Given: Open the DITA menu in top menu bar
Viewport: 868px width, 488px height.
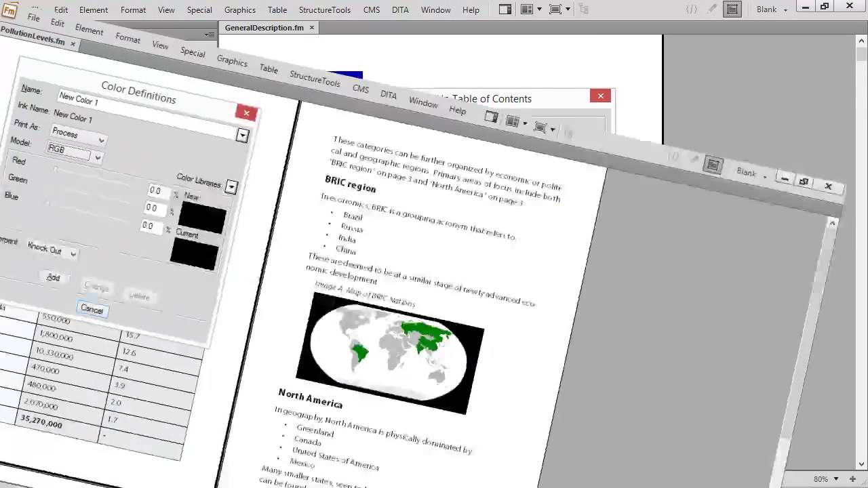Looking at the screenshot, I should [x=400, y=9].
